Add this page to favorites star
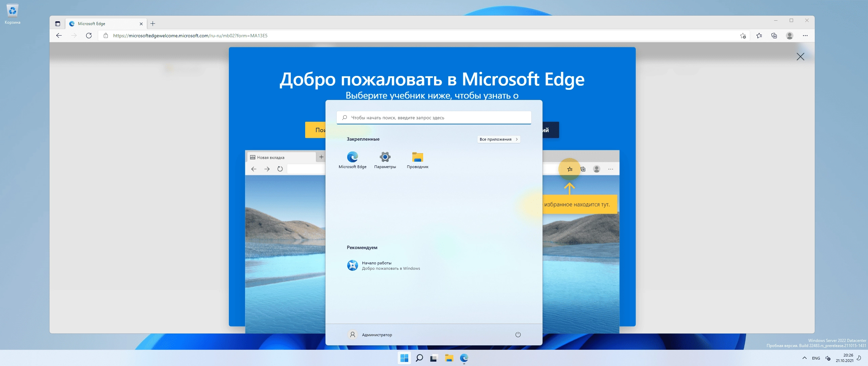Screen dimensions: 868x366 coord(743,36)
